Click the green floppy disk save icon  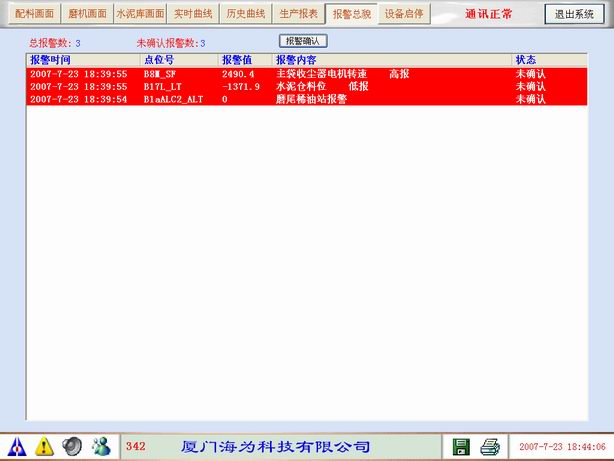click(461, 447)
